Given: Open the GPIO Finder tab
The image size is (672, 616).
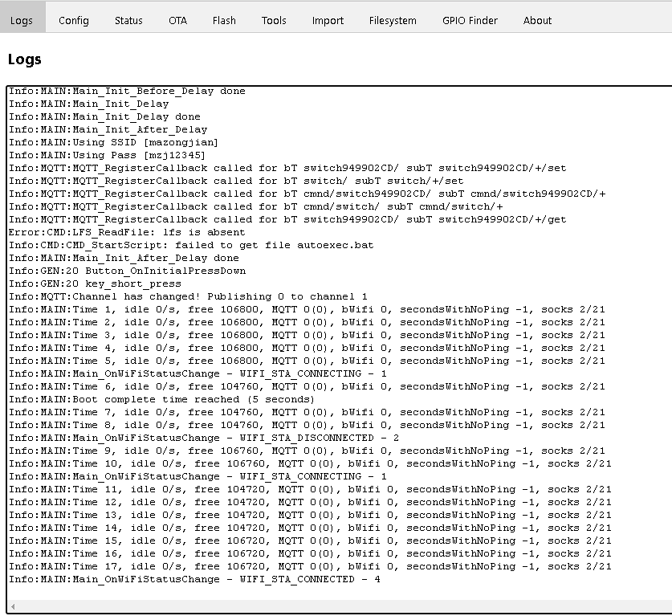Looking at the screenshot, I should tap(470, 21).
